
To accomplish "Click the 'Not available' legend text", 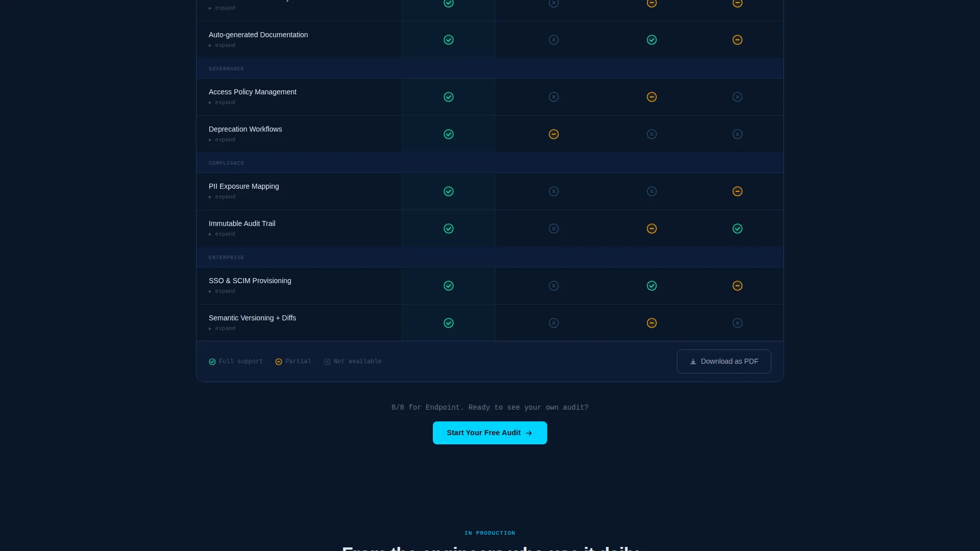I will click(358, 361).
